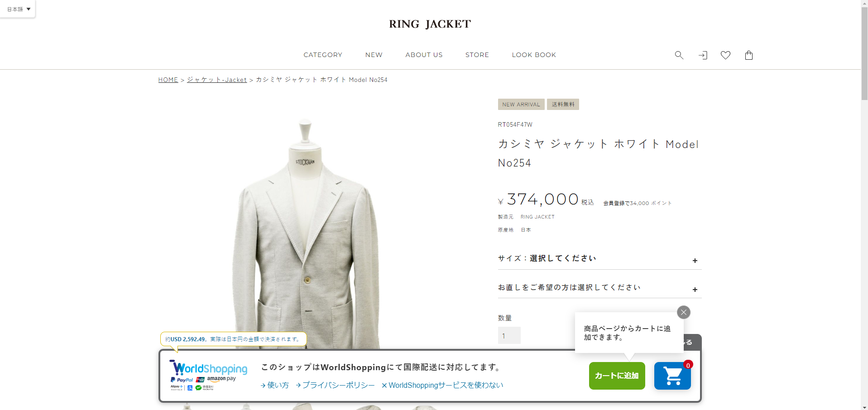868x410 pixels.
Task: Click the blue WorldShopping cart icon
Action: (672, 376)
